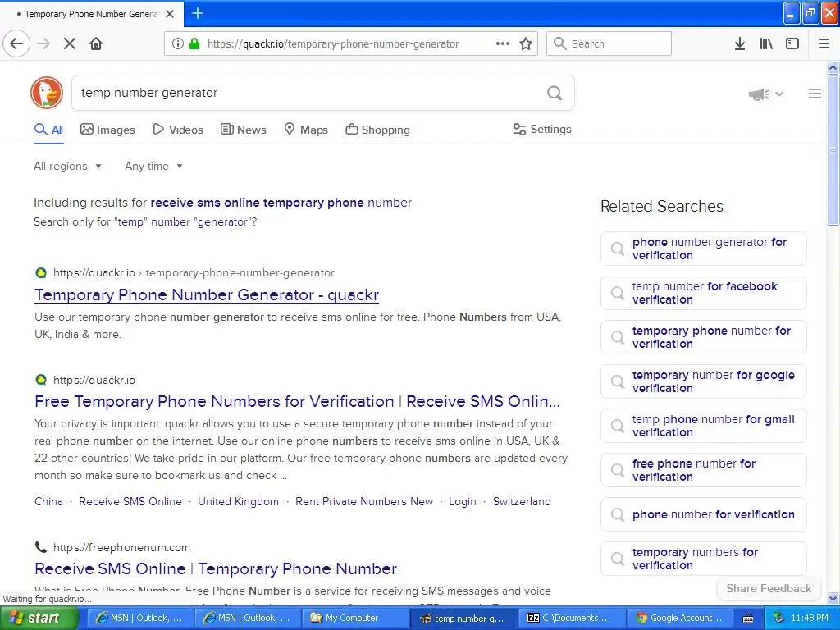Image resolution: width=840 pixels, height=630 pixels.
Task: Switch to My Computer taskbar window
Action: click(356, 619)
